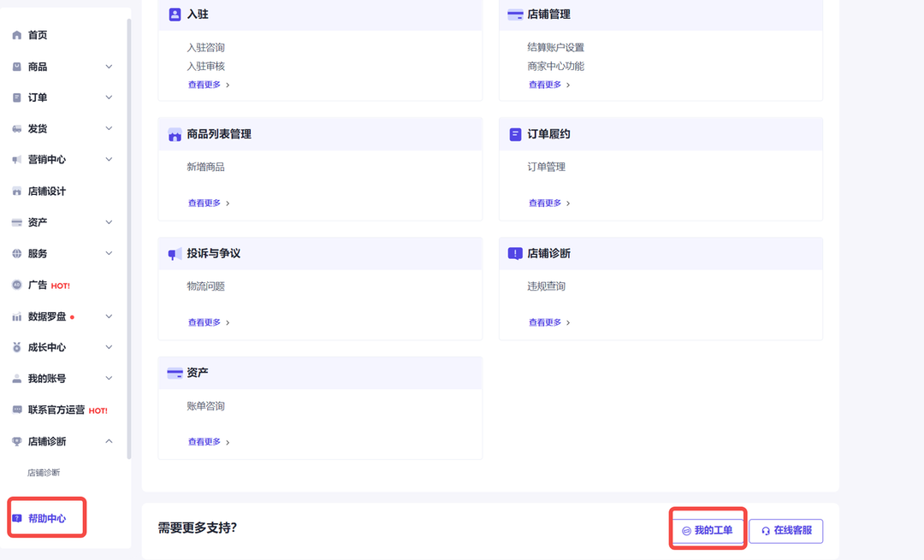Click the 我的工单 button
924x560 pixels.
708,531
